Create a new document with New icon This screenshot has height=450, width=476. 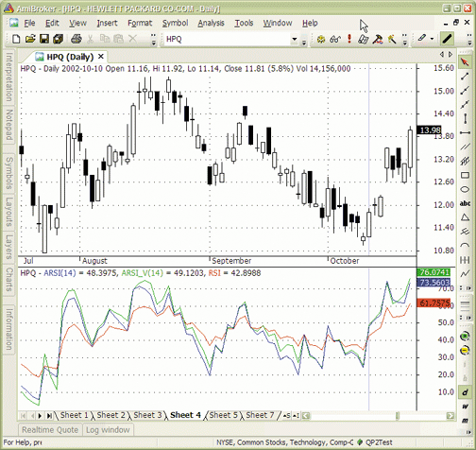tap(16, 39)
